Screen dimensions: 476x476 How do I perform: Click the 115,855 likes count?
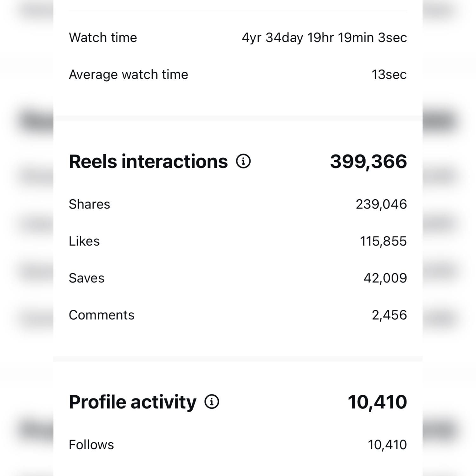tap(383, 241)
